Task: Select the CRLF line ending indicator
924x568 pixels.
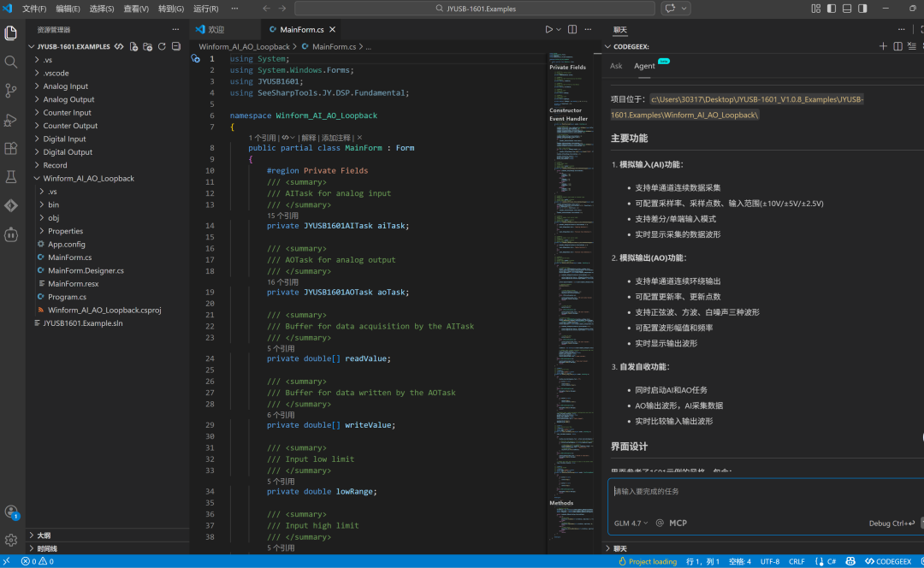Action: click(797, 562)
